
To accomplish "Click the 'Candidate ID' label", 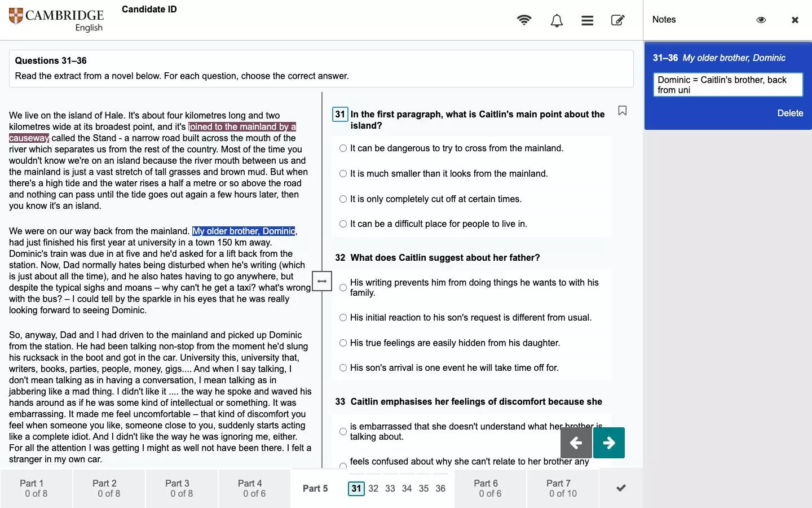I will [149, 9].
